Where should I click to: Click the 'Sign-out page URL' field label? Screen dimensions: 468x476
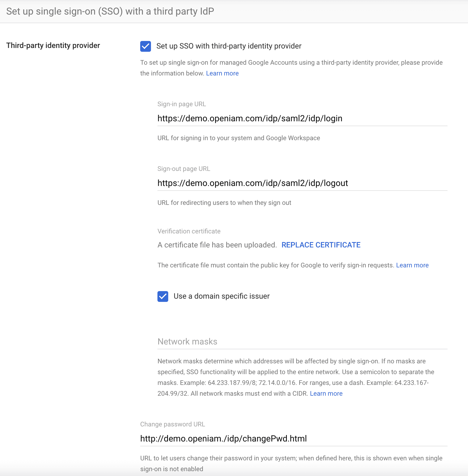(184, 169)
